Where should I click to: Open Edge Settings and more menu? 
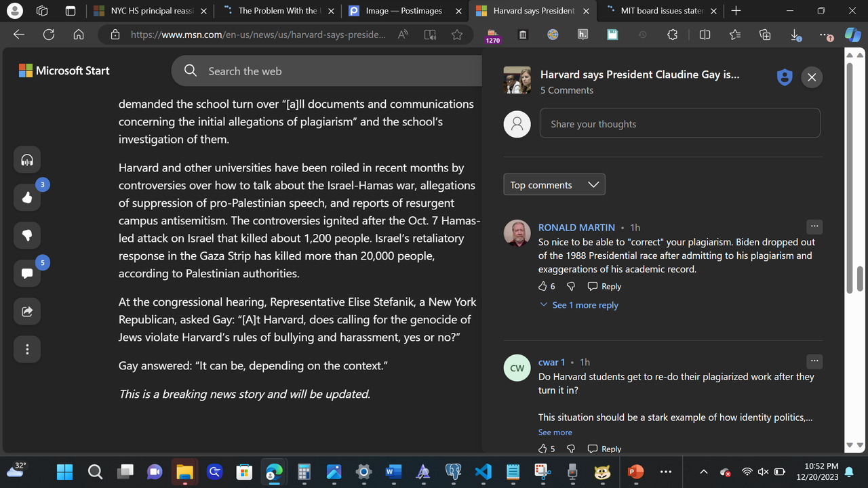point(825,35)
